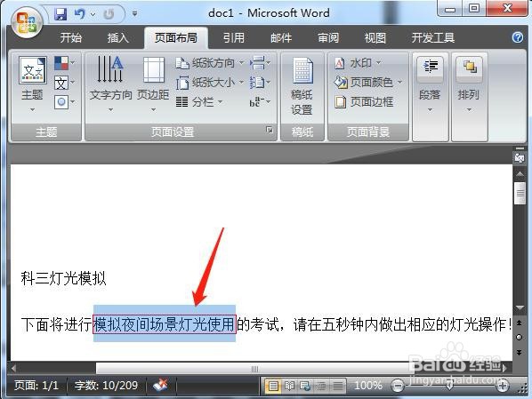532x399 pixels.
Task: Open the 主题 themes gallery
Action: click(32, 84)
